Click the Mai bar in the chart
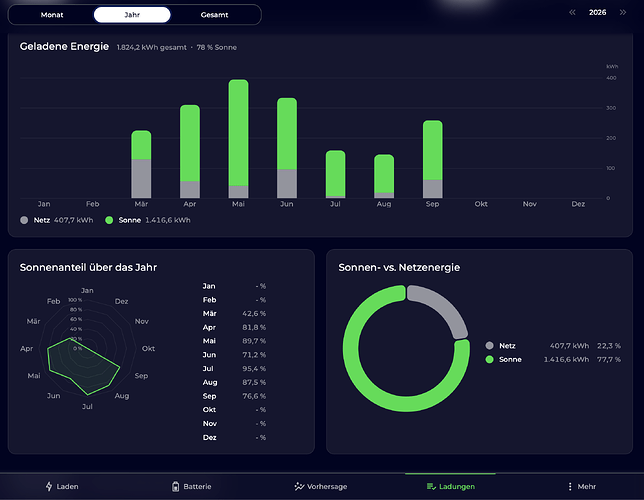The height and width of the screenshot is (500, 644). (x=238, y=139)
